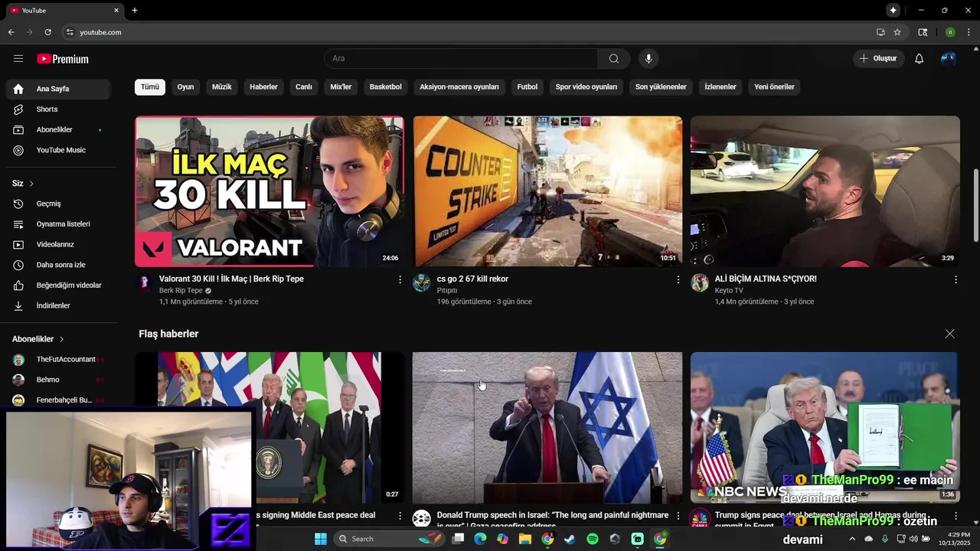Open İndirilenler downloads
The image size is (980, 551).
point(58,306)
